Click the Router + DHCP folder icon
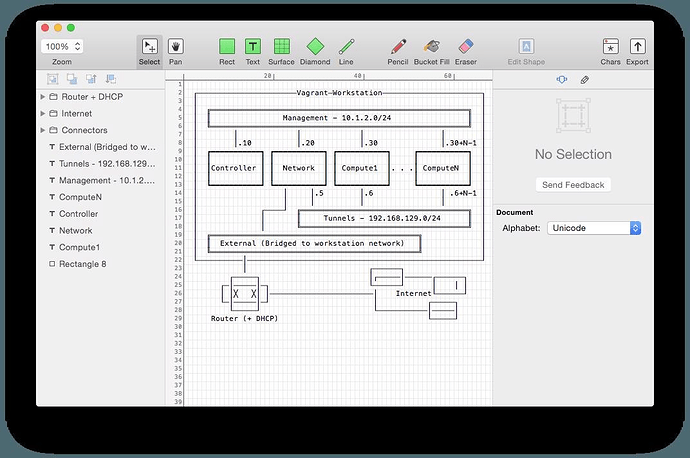 click(53, 96)
